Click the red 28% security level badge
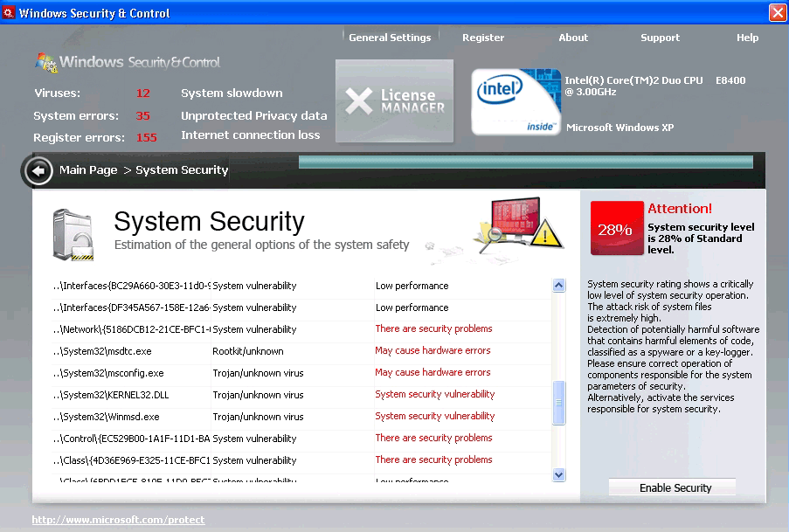 [x=616, y=229]
